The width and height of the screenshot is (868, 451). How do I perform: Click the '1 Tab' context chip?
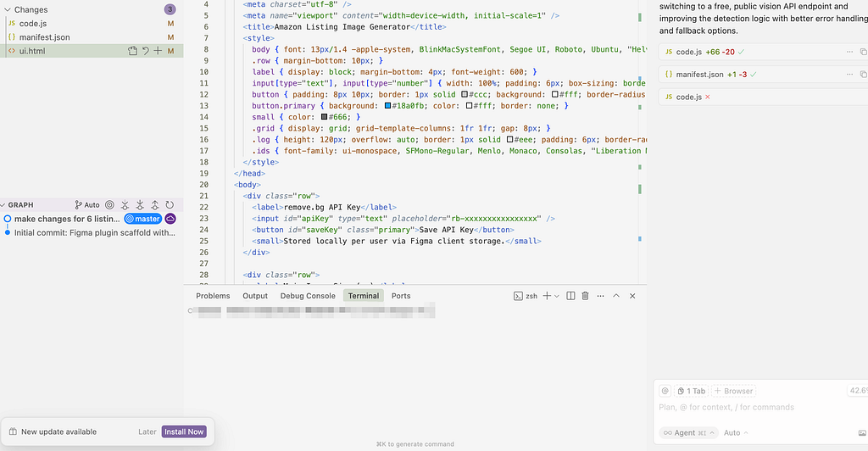click(692, 391)
